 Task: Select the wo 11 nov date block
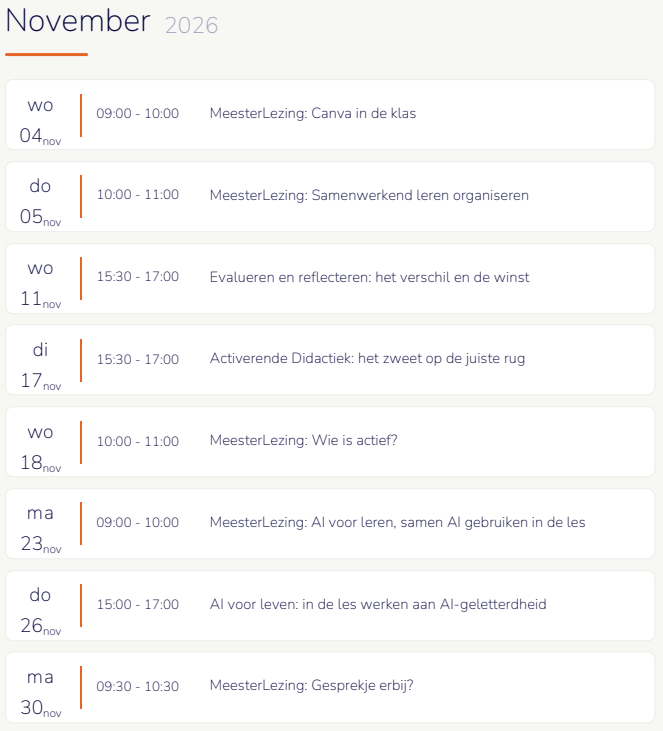pos(40,283)
